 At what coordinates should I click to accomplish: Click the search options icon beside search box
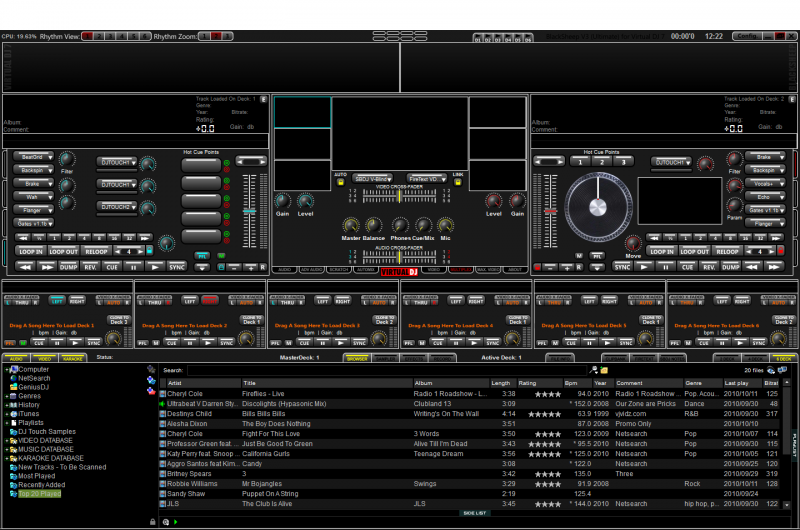pyautogui.click(x=593, y=370)
